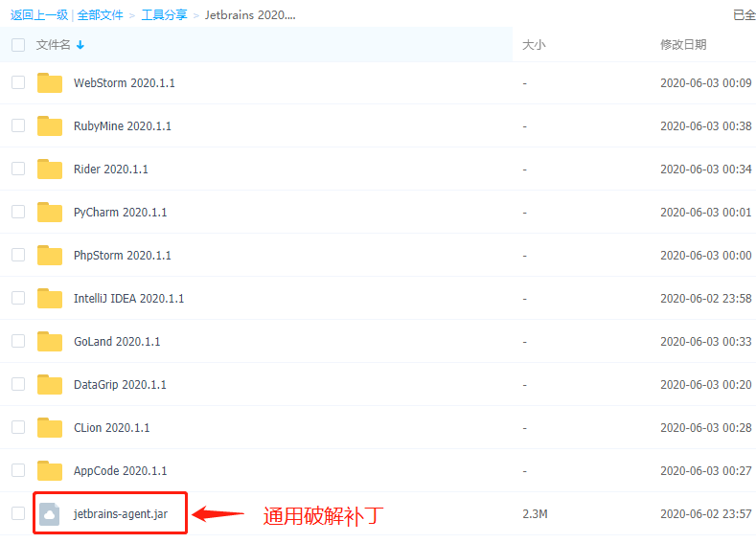Check the box for CLion 2020.1.1
This screenshot has width=756, height=543.
18,428
